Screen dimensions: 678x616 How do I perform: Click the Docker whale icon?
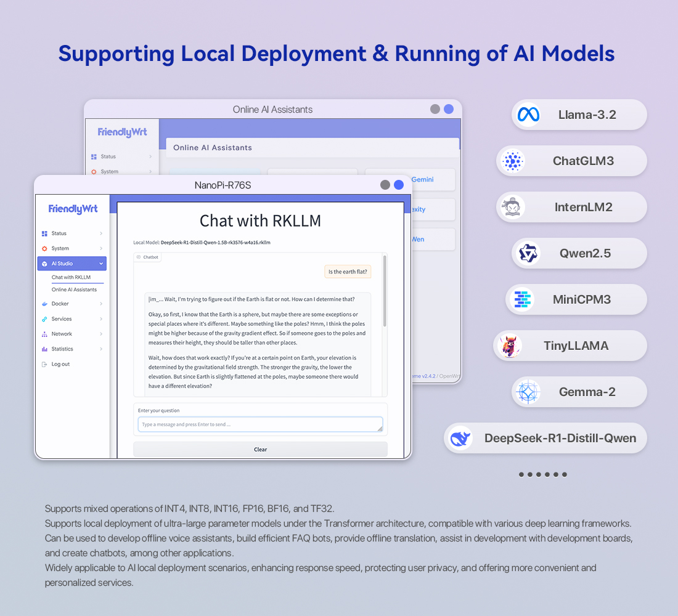click(x=44, y=304)
